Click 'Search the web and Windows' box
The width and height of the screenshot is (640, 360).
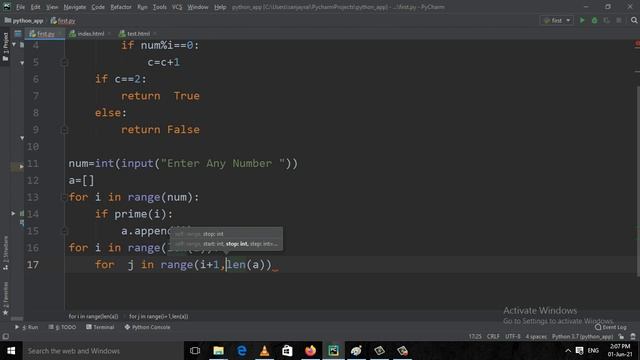click(x=103, y=351)
